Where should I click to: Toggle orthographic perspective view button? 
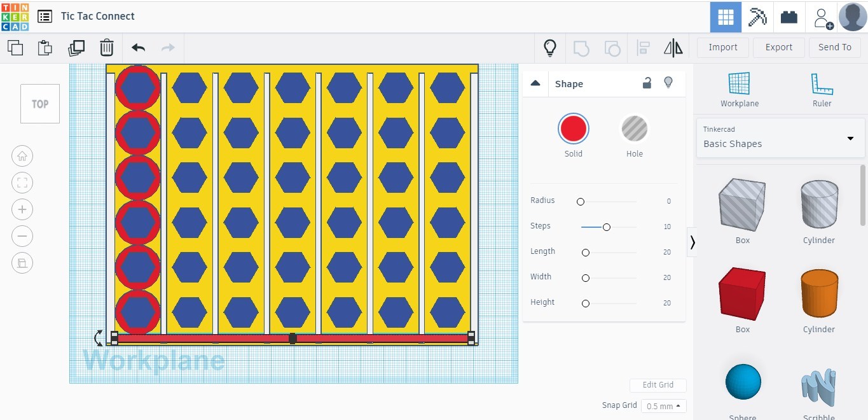(x=22, y=263)
